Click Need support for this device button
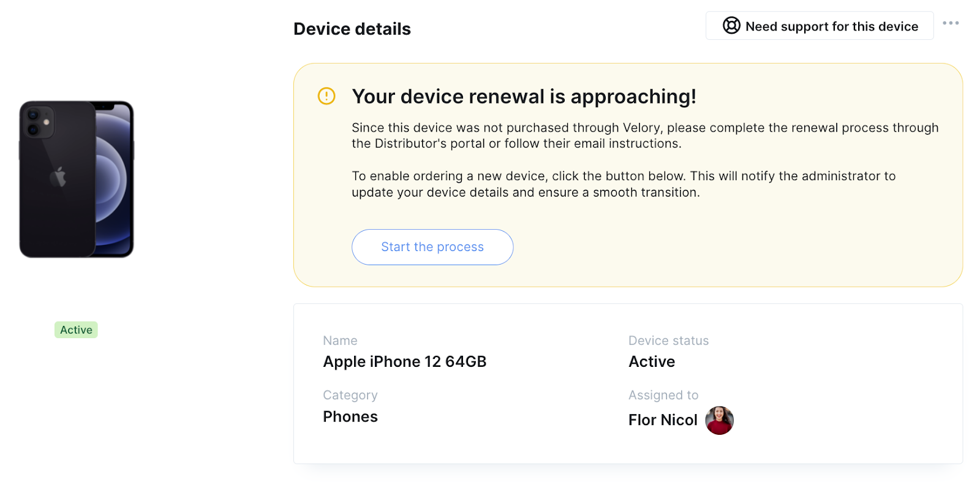 (x=820, y=26)
